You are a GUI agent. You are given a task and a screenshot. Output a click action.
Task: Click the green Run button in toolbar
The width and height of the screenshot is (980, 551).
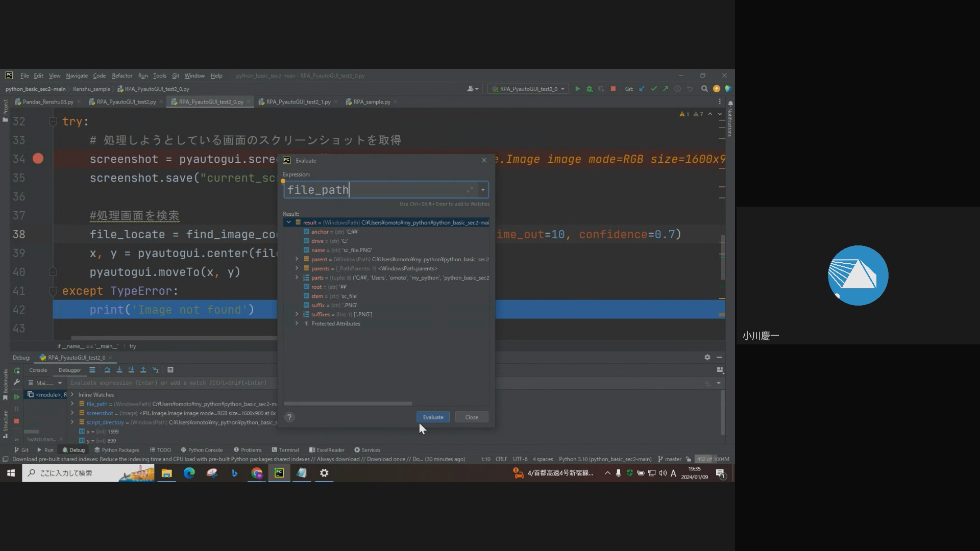click(x=577, y=89)
